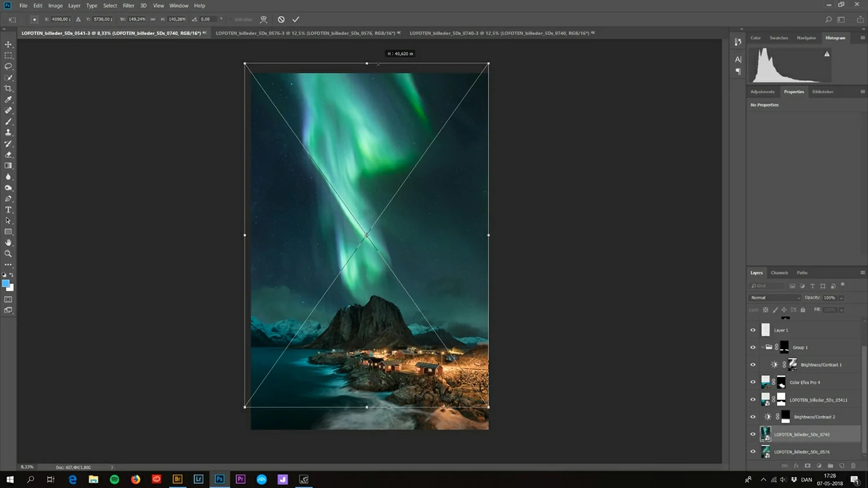Cancel the transform in the options bar
Screen dimensions: 868x488
click(281, 19)
